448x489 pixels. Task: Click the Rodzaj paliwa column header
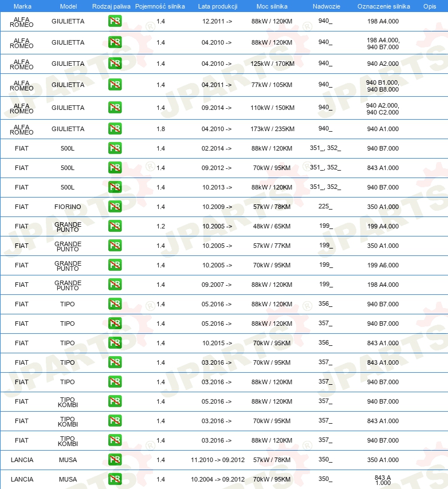pyautogui.click(x=111, y=6)
